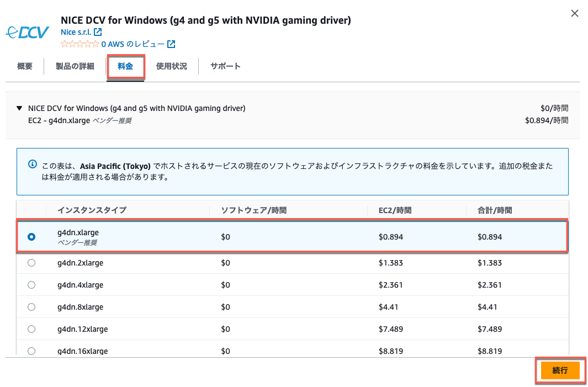Click the $0.894/時間 summary price

point(547,120)
